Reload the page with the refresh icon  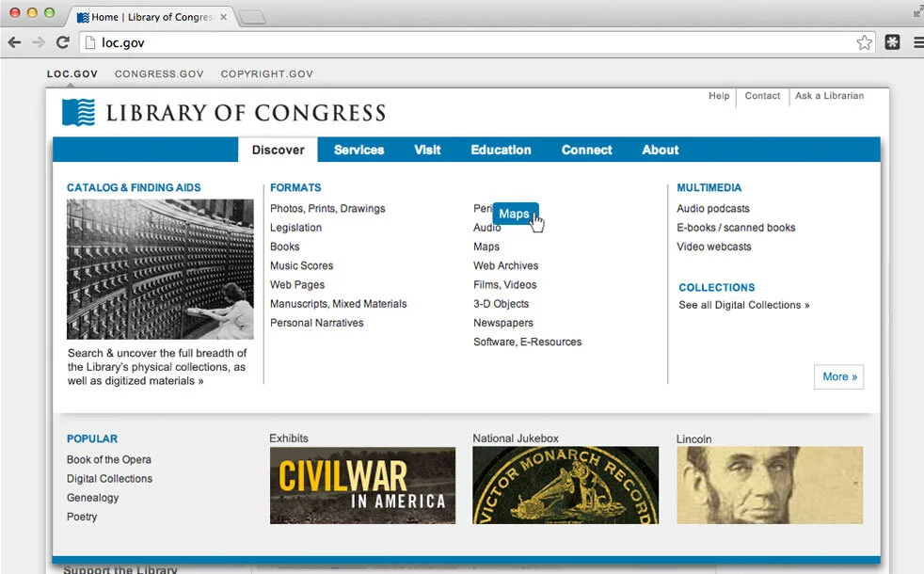(62, 42)
